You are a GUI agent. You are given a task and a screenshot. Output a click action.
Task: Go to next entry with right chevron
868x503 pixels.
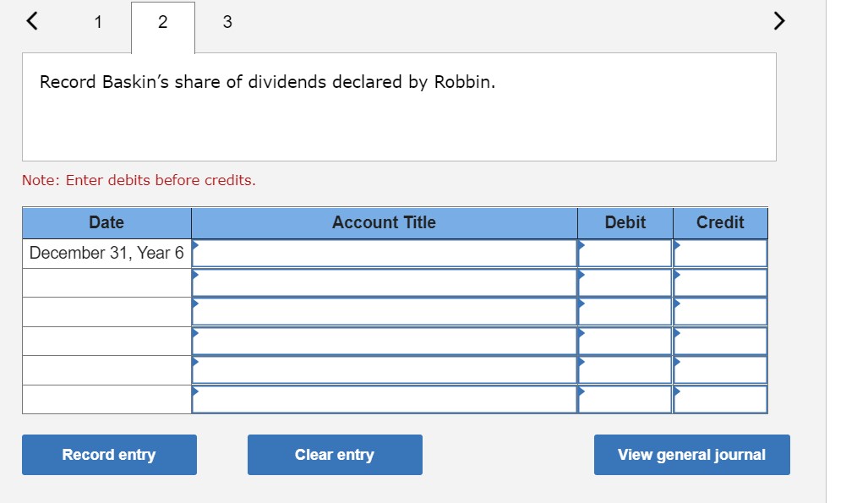click(x=779, y=21)
